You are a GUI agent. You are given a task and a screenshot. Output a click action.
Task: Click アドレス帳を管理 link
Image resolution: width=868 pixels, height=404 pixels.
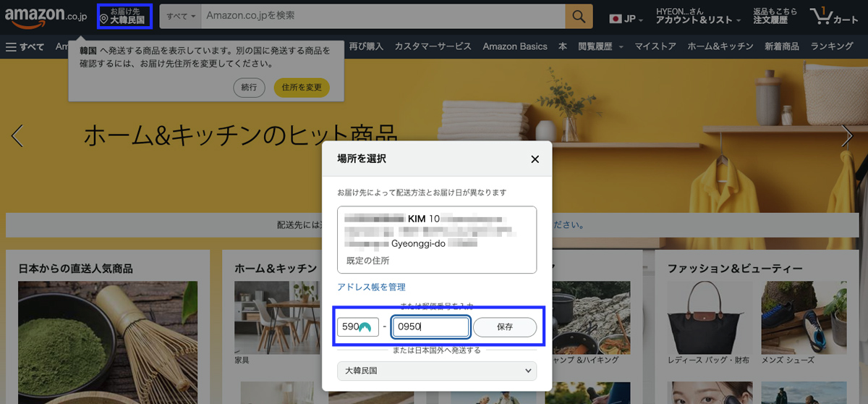(371, 287)
